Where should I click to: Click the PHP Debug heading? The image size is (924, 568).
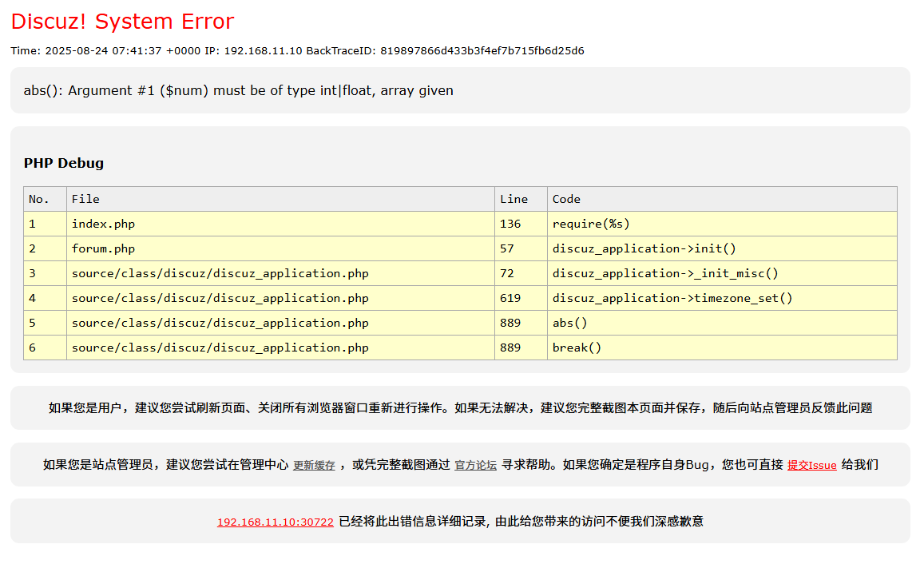[64, 163]
